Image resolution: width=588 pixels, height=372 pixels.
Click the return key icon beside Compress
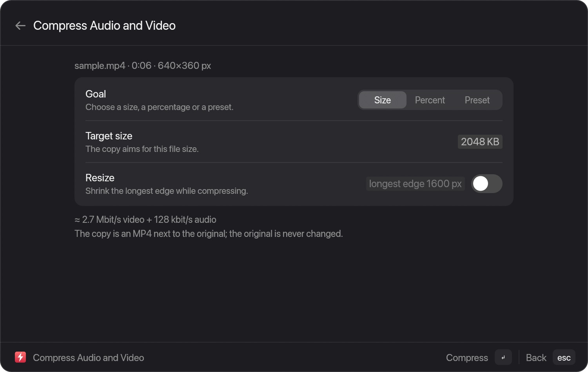click(x=503, y=358)
